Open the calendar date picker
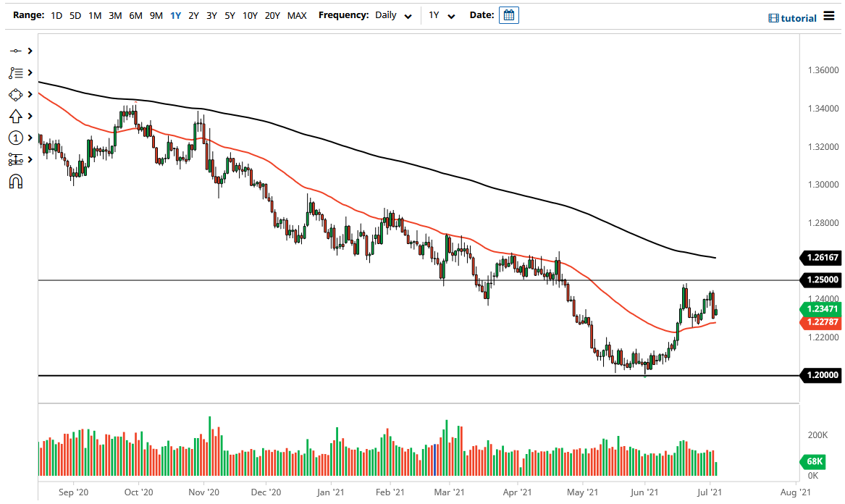The height and width of the screenshot is (504, 845). (x=509, y=14)
